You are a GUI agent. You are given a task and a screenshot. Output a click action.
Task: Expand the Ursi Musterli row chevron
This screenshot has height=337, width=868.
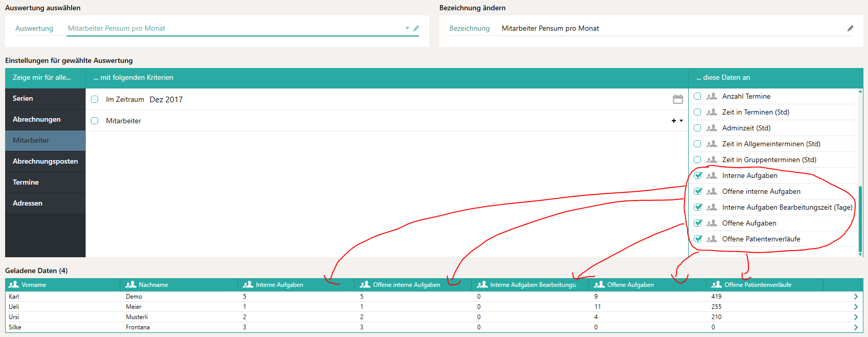pos(856,317)
